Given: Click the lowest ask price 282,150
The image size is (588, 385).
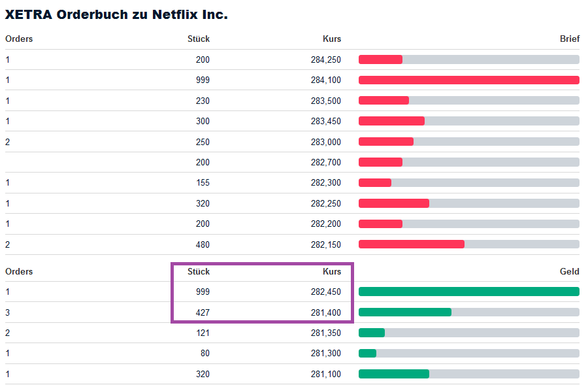Looking at the screenshot, I should pos(325,244).
